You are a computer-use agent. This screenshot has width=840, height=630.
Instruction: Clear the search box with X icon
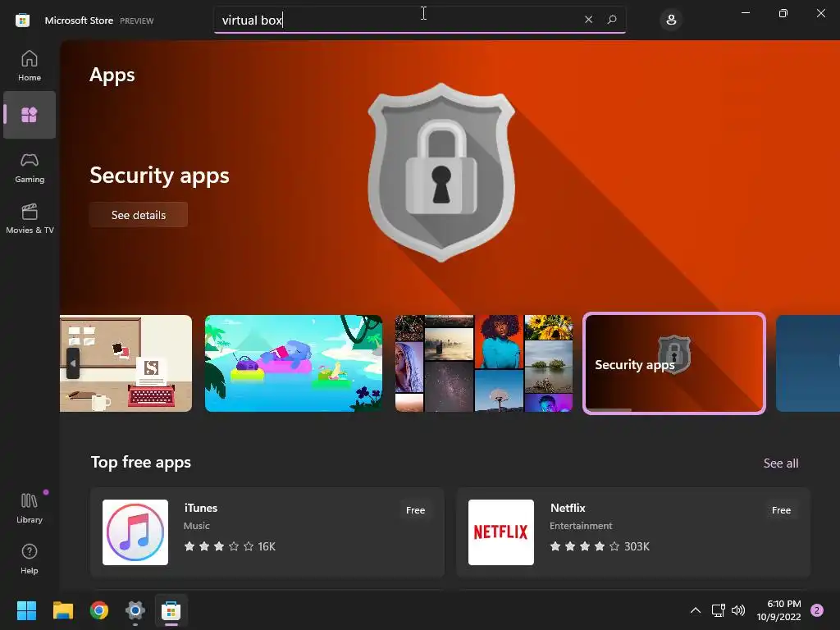coord(588,20)
